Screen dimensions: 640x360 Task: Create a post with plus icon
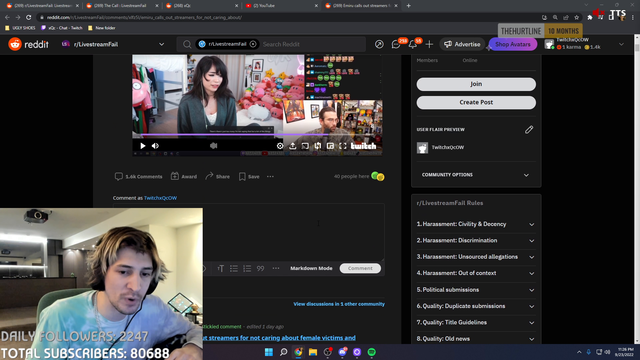[x=429, y=44]
